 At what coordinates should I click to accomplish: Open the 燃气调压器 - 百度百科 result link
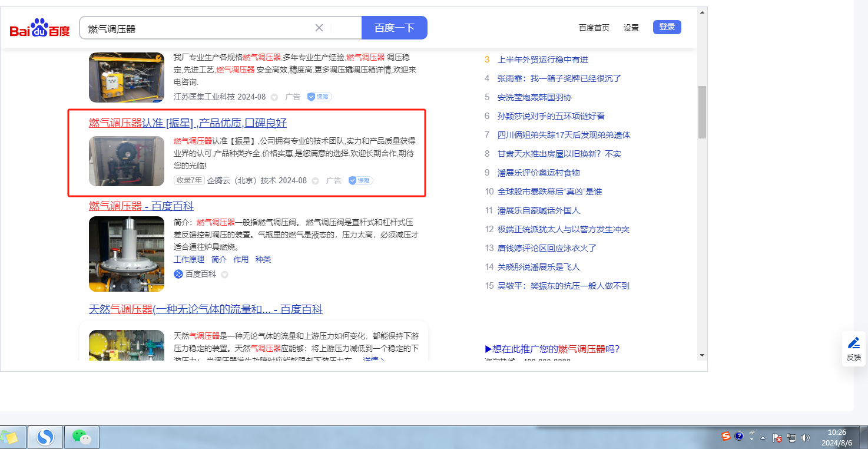point(141,206)
